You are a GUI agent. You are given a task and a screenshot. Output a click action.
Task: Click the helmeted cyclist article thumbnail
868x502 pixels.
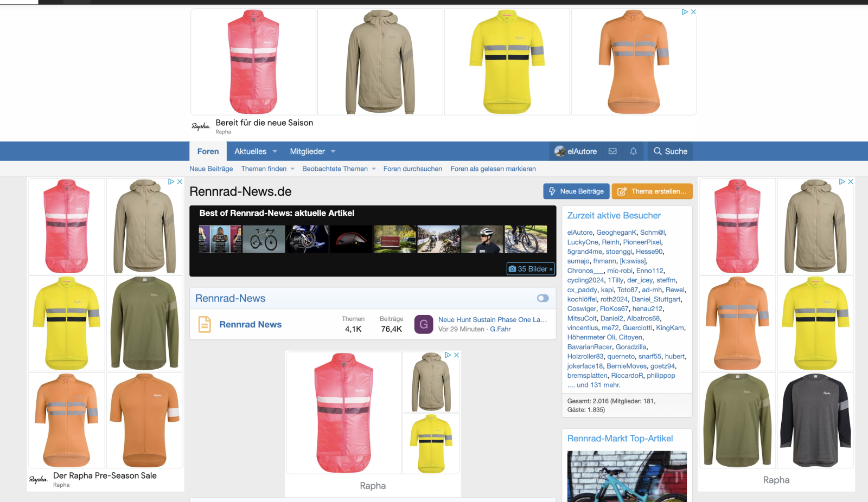(482, 240)
